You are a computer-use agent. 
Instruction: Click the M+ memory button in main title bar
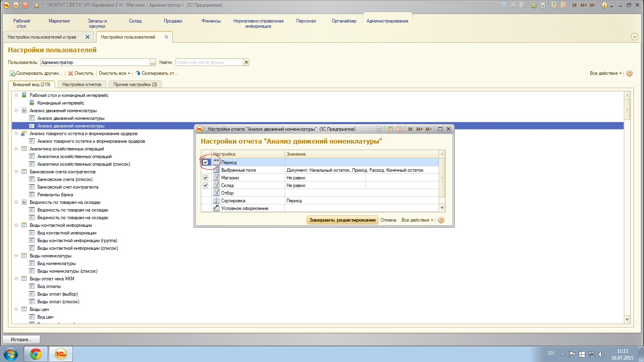tap(584, 5)
